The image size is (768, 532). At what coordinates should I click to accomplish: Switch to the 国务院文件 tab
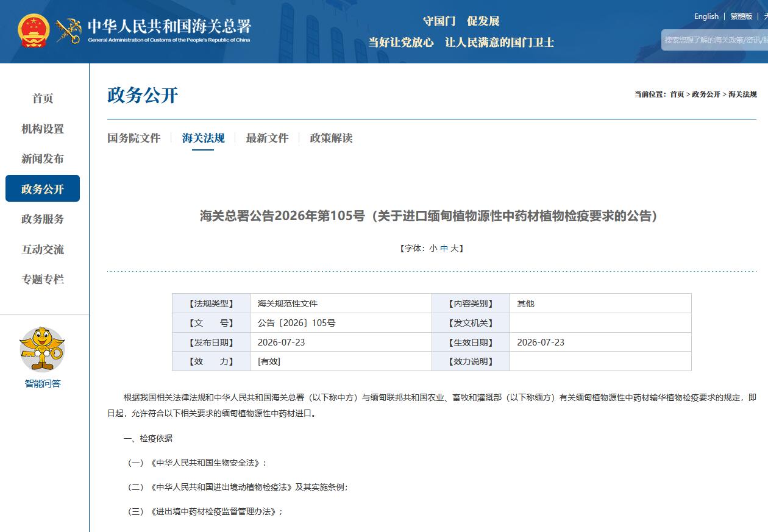[134, 138]
